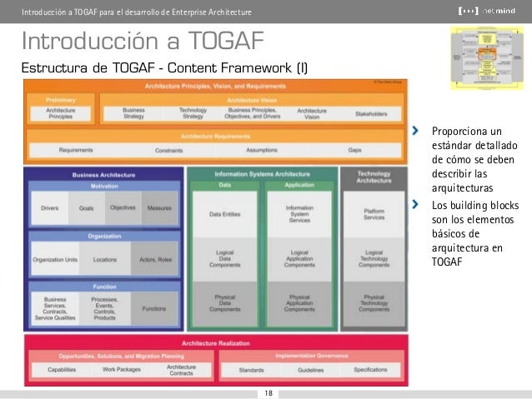Click the 'Stakeholders' box

coord(371,113)
